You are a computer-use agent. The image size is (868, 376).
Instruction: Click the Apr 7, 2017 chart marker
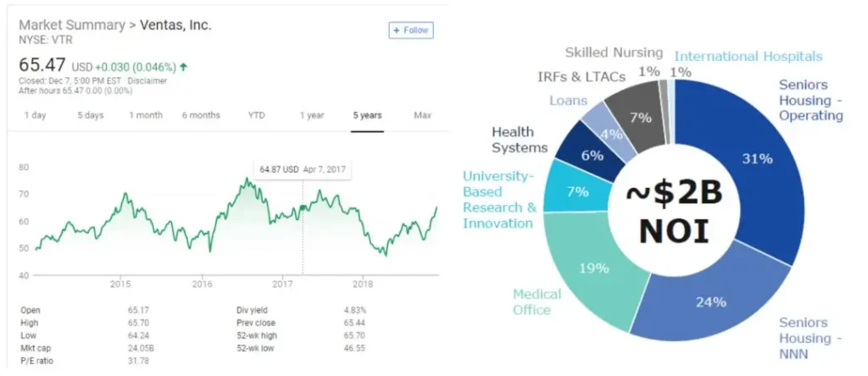[x=303, y=207]
